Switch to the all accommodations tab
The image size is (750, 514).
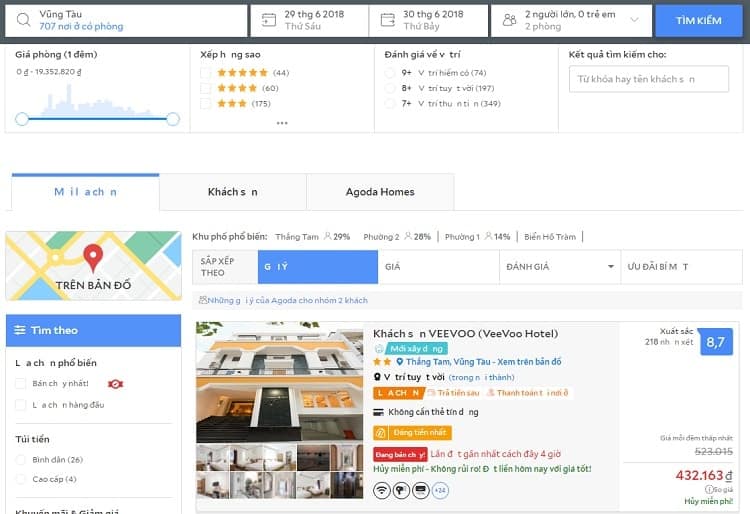85,192
